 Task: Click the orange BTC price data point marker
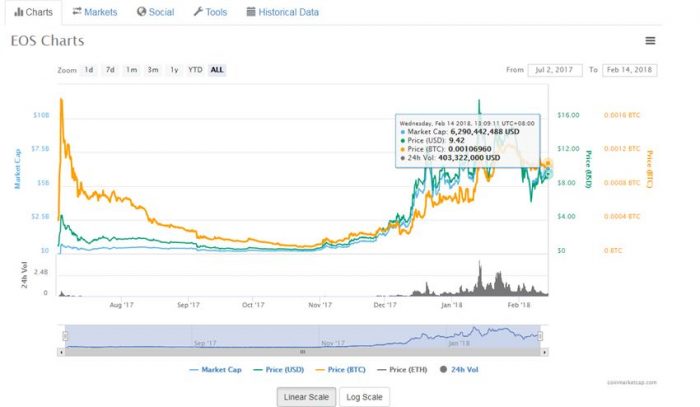548,164
